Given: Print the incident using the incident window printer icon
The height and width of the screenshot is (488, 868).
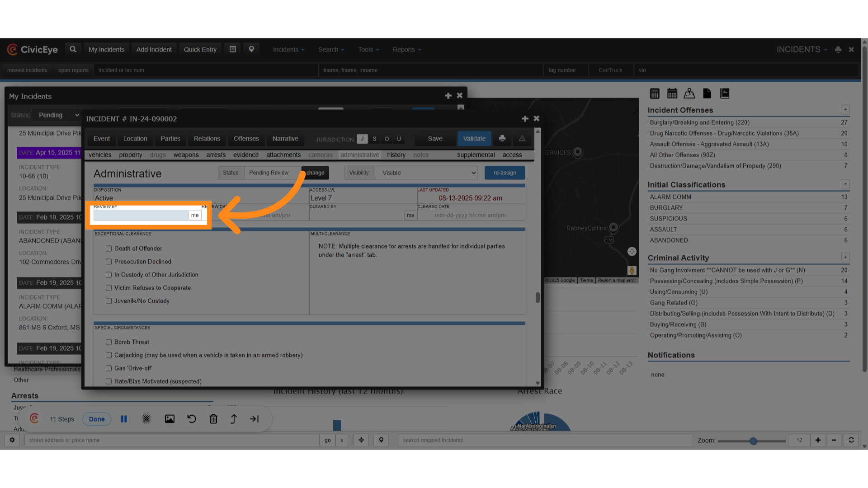Looking at the screenshot, I should pyautogui.click(x=502, y=139).
